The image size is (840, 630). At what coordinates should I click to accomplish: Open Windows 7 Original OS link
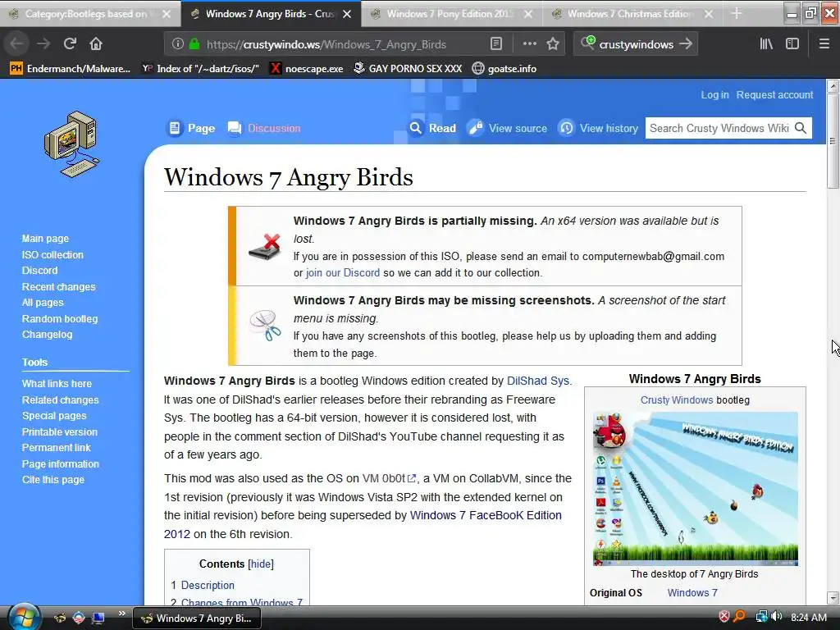pyautogui.click(x=692, y=593)
